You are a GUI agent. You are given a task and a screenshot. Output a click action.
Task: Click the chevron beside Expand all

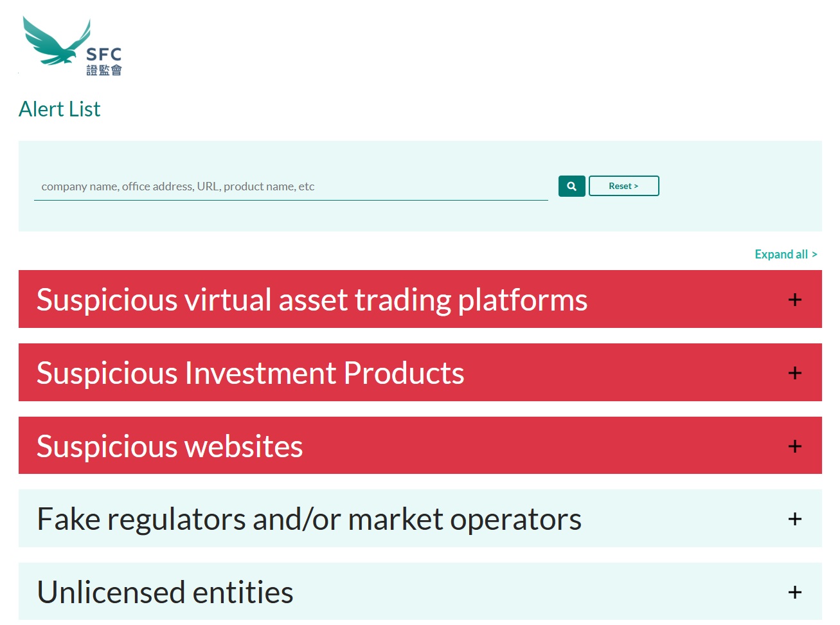click(x=814, y=255)
